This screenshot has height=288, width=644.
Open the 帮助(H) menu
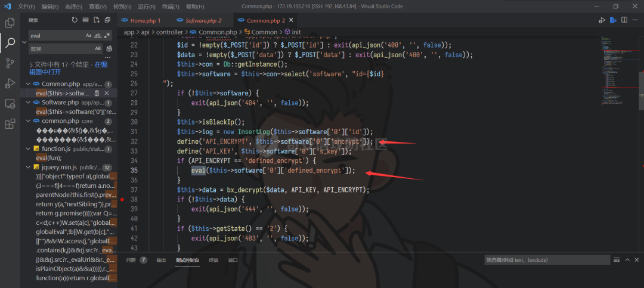pos(195,7)
